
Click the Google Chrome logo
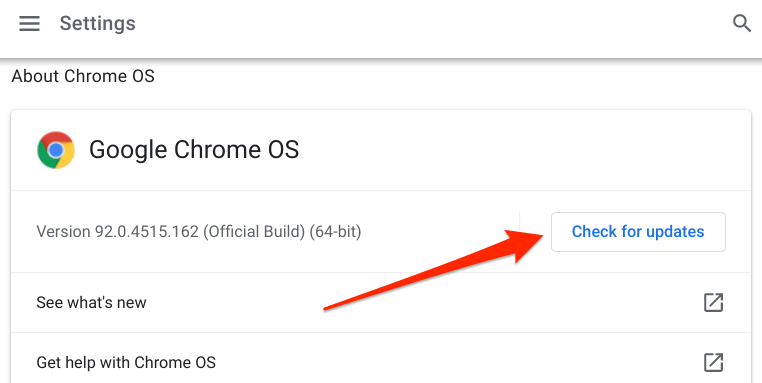(x=56, y=150)
